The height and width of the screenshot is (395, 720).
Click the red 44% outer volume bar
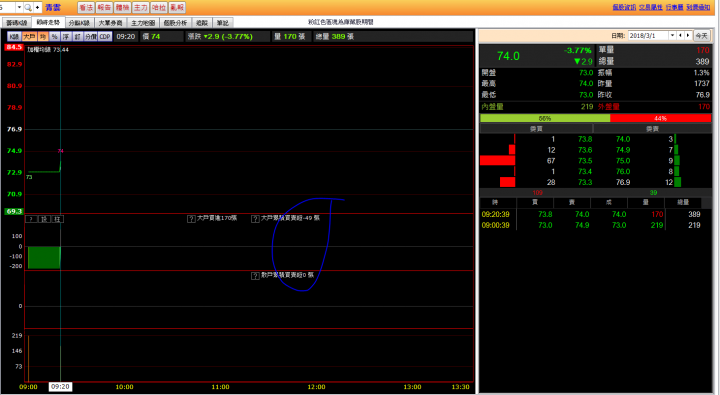point(661,118)
